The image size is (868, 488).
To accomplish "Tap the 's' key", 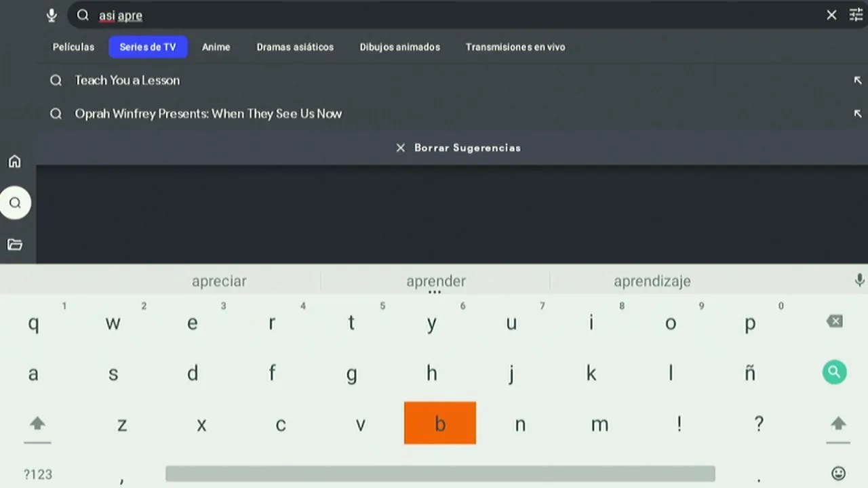I will tap(113, 373).
